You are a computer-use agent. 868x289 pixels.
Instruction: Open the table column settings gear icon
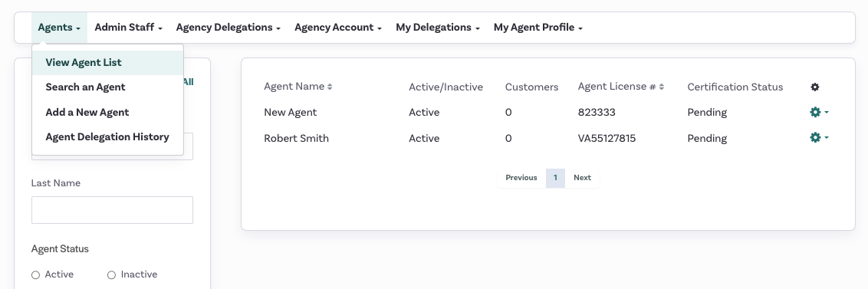(x=814, y=87)
